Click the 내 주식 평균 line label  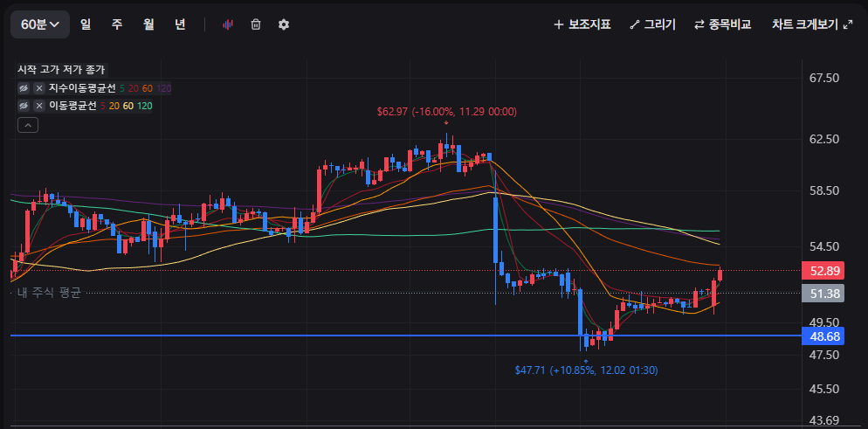click(49, 294)
